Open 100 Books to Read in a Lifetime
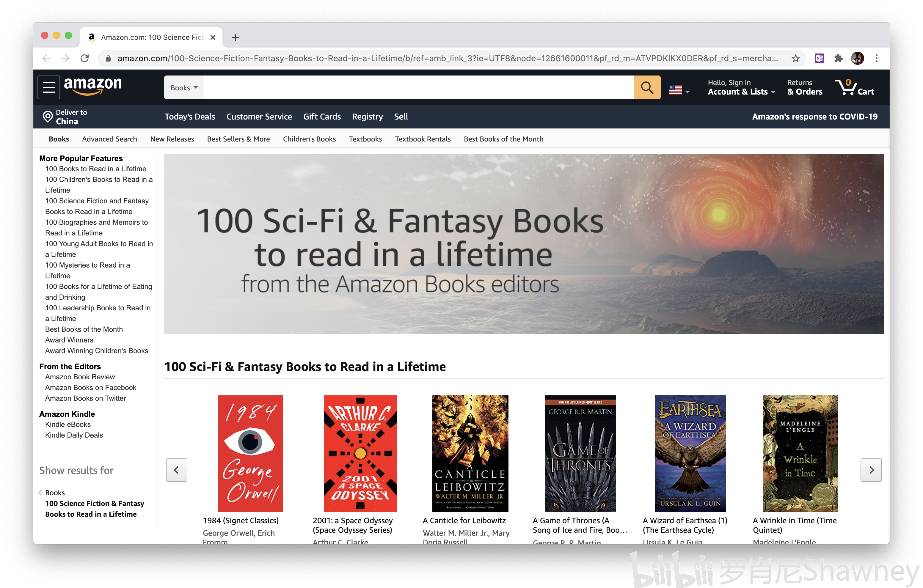The image size is (923, 588). pyautogui.click(x=95, y=169)
